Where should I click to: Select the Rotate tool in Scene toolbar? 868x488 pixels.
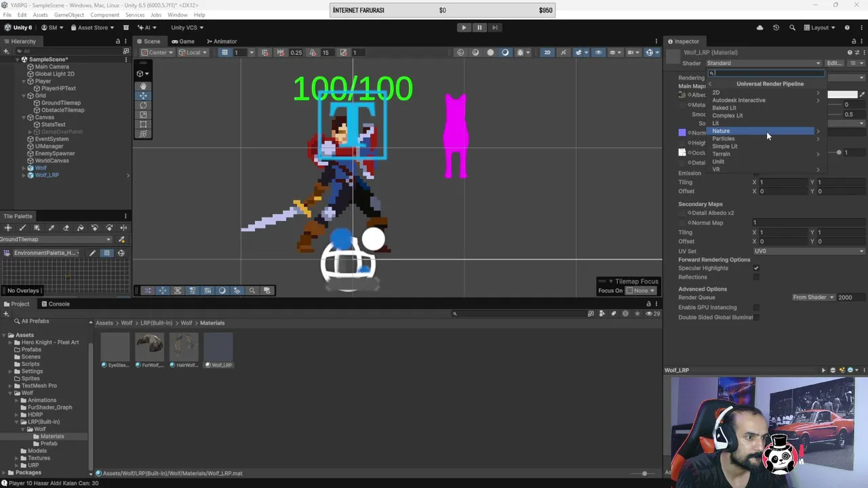pos(143,105)
